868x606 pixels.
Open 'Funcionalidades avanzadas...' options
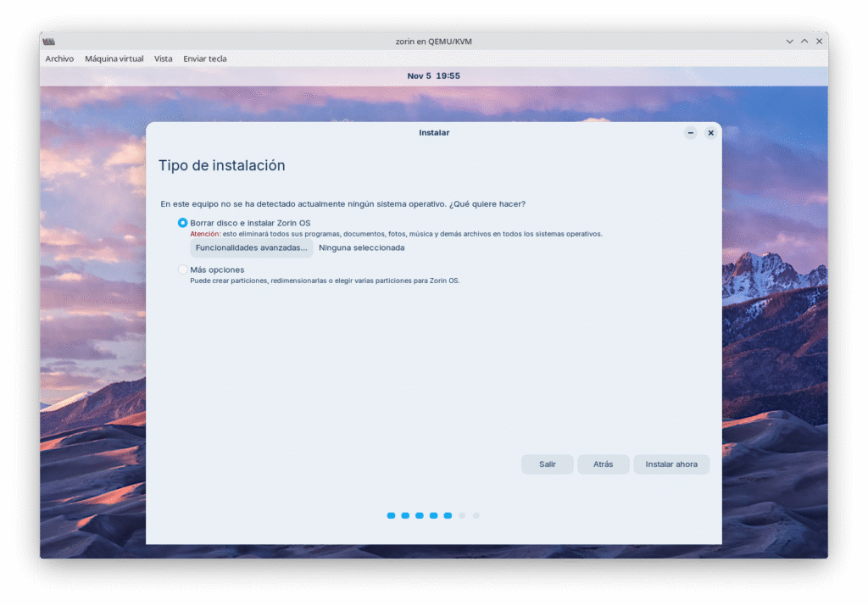pos(251,247)
